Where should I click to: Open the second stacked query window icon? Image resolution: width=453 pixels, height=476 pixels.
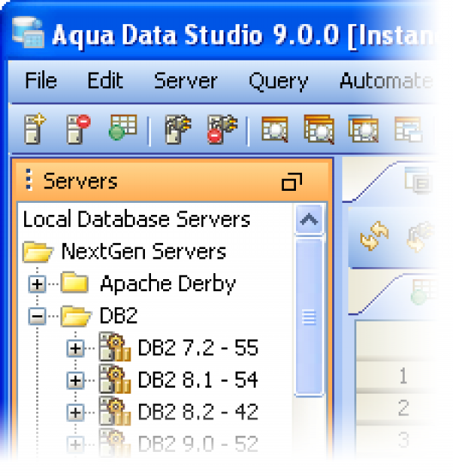click(319, 129)
